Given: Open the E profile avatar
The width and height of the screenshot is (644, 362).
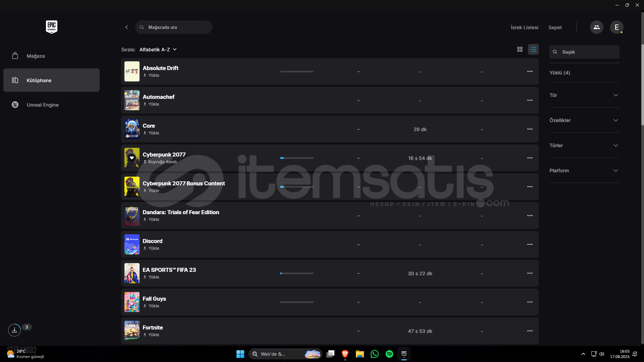Looking at the screenshot, I should pos(616,27).
